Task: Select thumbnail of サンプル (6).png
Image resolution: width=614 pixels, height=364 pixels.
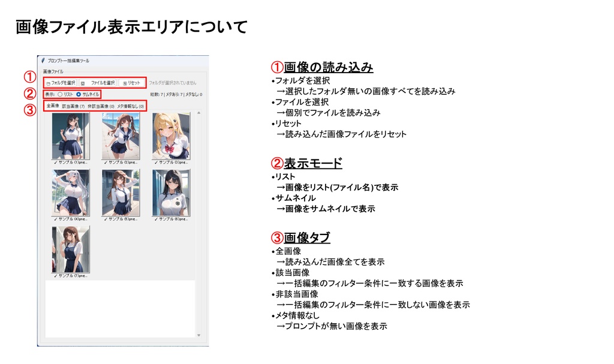Action: (171, 192)
